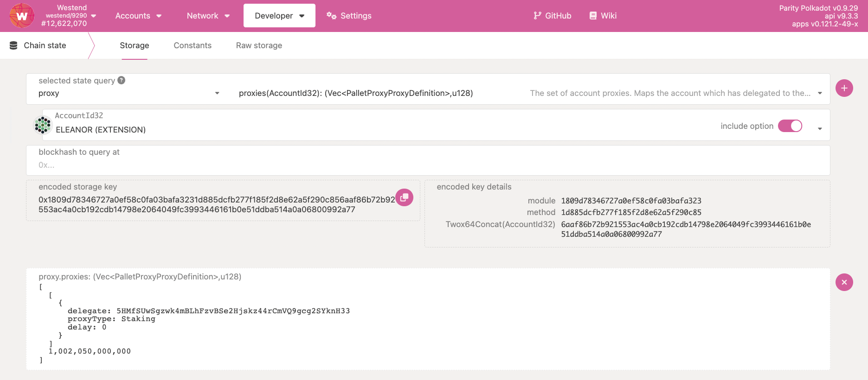Open the Accounts menu
The width and height of the screenshot is (868, 380).
point(138,16)
